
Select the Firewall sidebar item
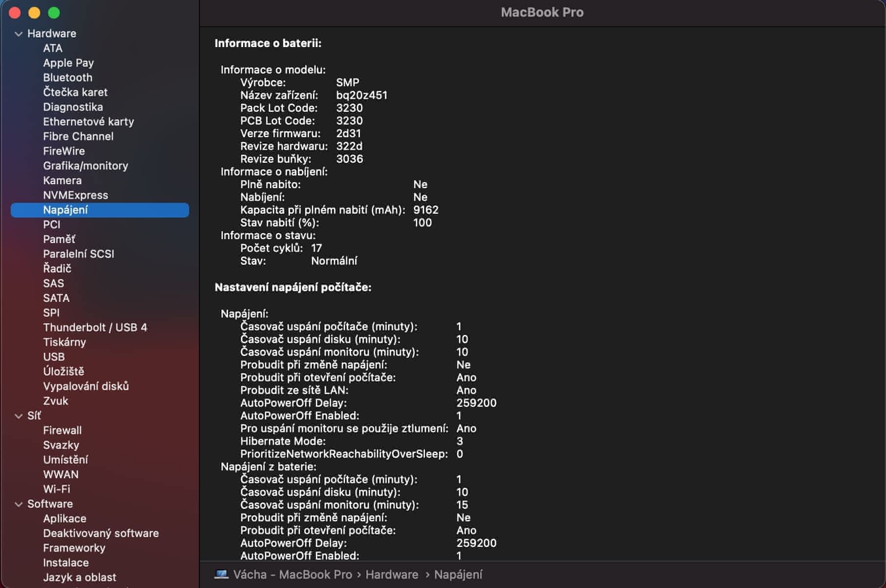(62, 430)
